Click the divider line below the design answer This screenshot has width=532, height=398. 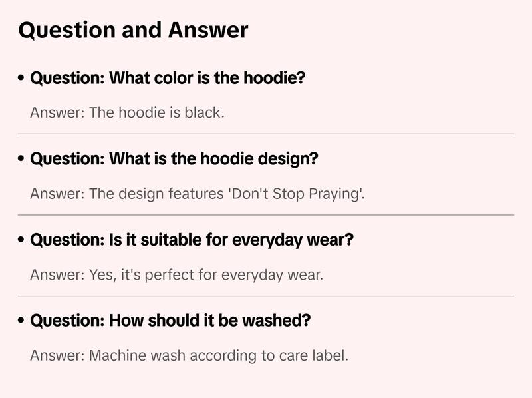tap(266, 215)
